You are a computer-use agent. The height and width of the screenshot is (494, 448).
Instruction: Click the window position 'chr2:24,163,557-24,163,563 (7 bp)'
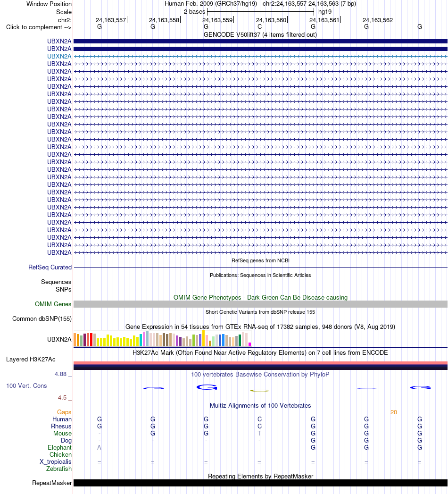(x=309, y=4)
